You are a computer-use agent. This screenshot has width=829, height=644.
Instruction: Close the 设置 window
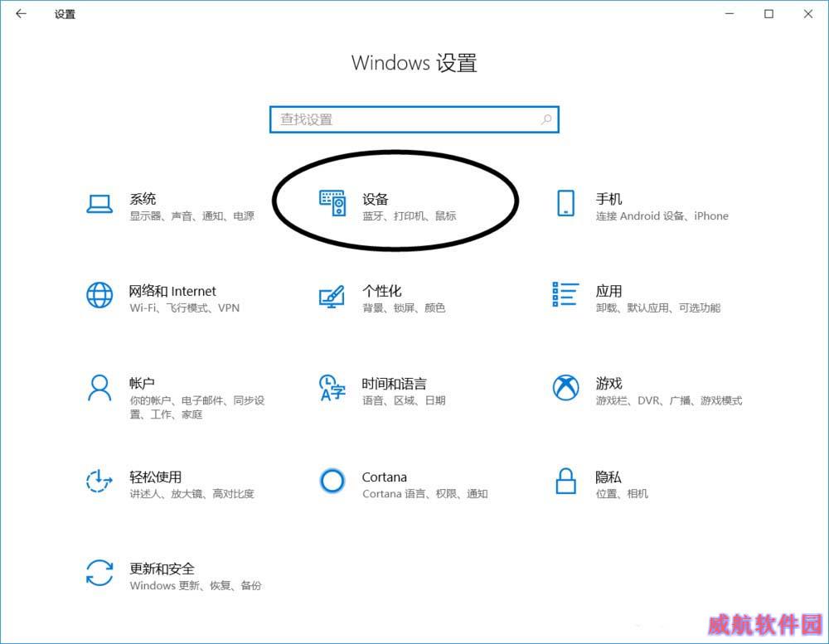[807, 14]
